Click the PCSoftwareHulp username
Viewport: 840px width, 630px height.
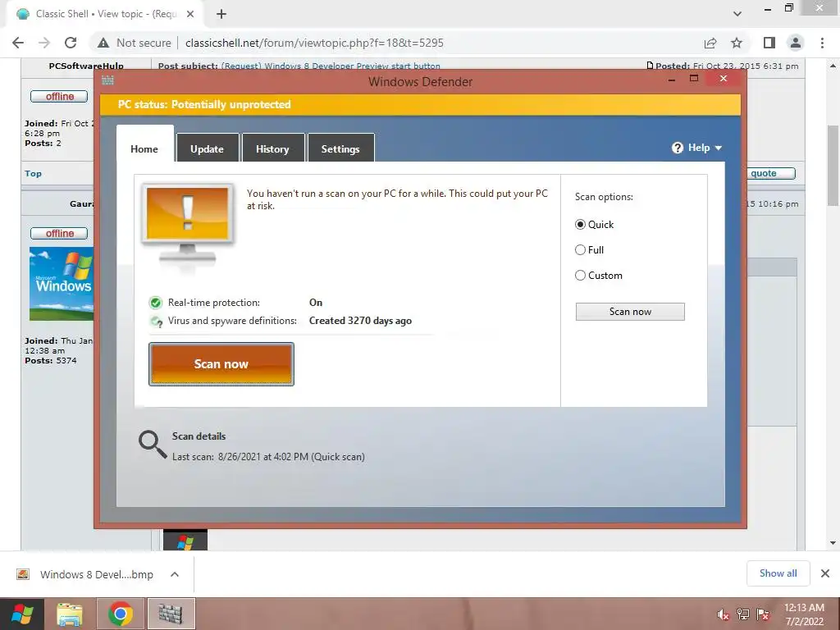pyautogui.click(x=86, y=66)
